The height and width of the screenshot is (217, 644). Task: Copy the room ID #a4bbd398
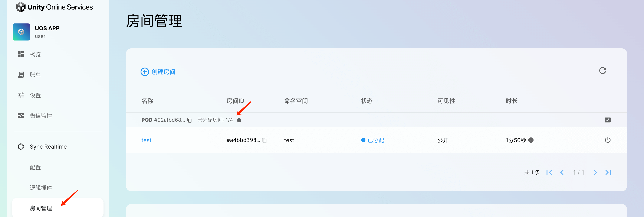(264, 141)
